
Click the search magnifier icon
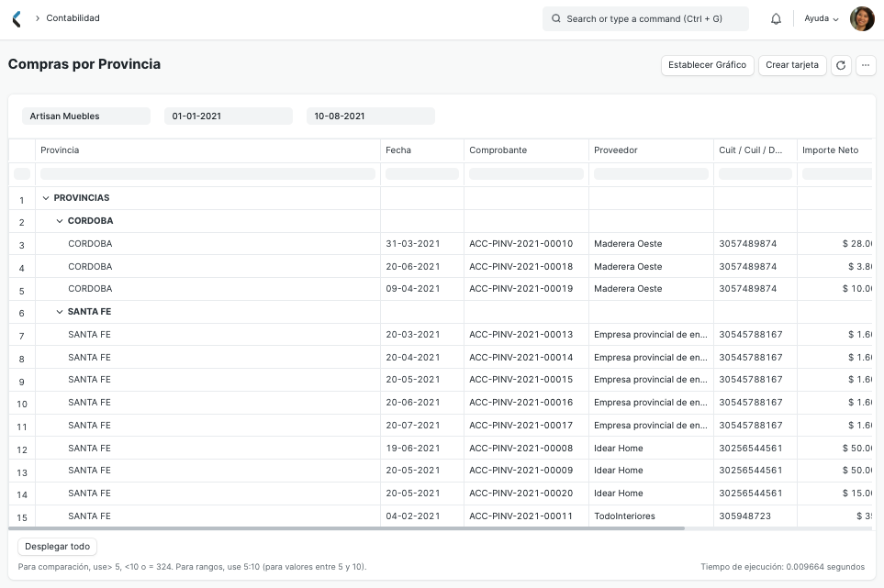[x=556, y=18]
